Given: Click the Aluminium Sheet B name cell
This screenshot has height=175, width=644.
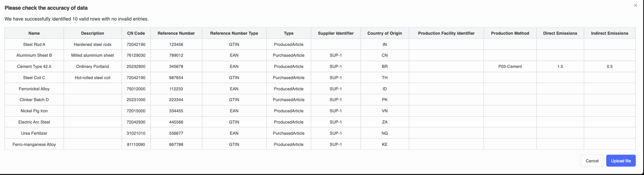Looking at the screenshot, I should [x=34, y=55].
